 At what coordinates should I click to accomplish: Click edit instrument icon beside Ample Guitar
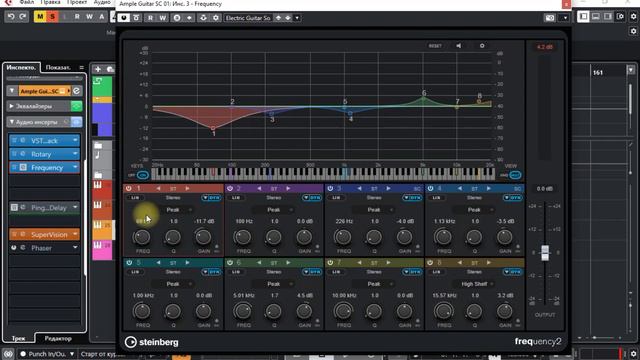[x=76, y=91]
